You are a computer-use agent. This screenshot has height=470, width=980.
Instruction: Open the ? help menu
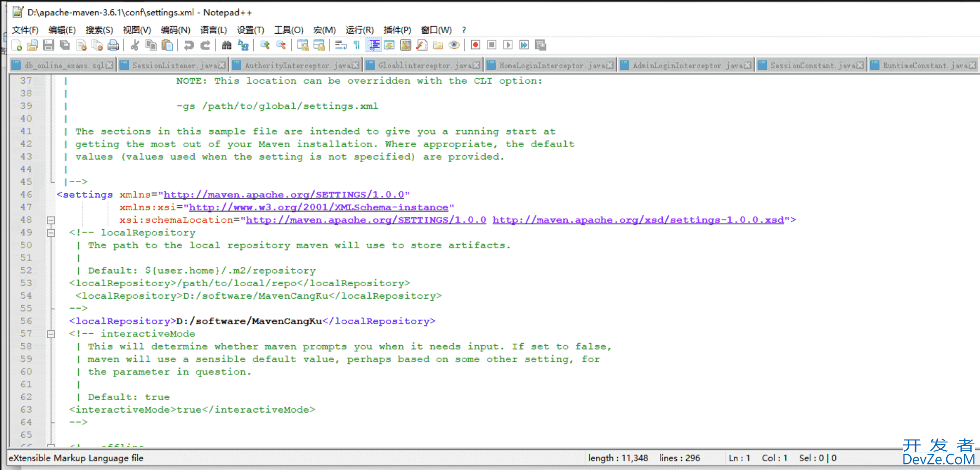464,30
